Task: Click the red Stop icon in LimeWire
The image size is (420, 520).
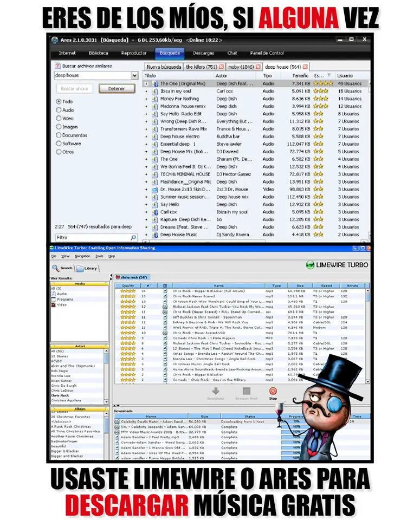Action: (273, 391)
